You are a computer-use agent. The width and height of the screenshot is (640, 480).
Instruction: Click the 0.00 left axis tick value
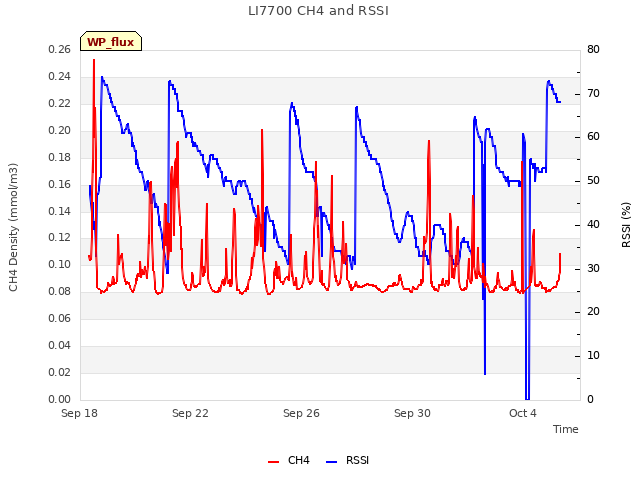(x=60, y=399)
